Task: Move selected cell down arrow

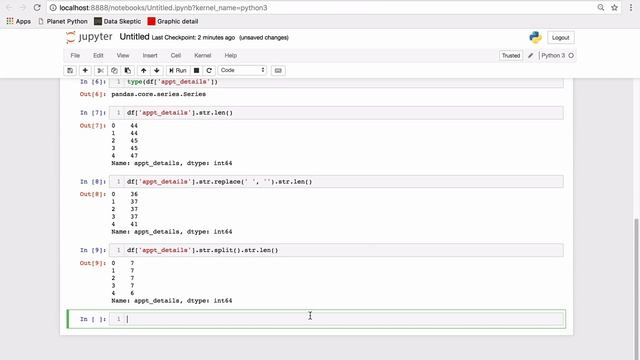Action: point(157,71)
